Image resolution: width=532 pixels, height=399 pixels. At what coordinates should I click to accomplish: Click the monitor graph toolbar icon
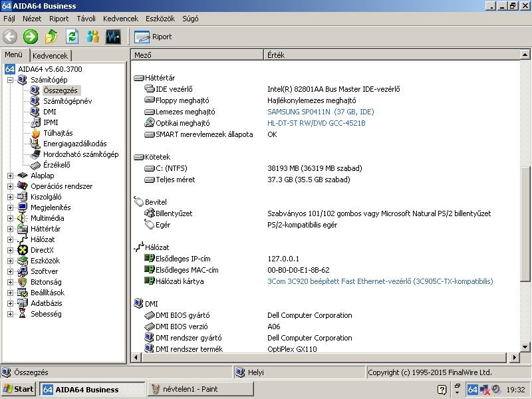tap(113, 37)
